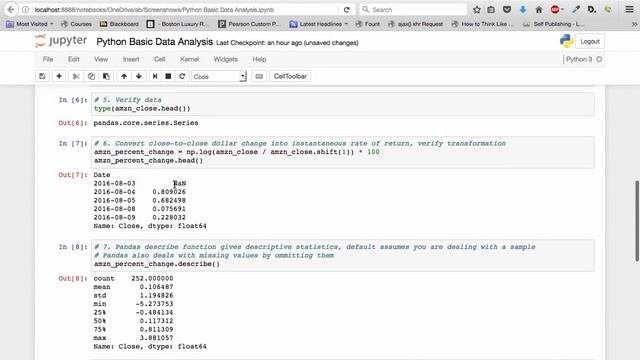Copy selected cells icon
The image size is (640, 360).
click(91, 76)
